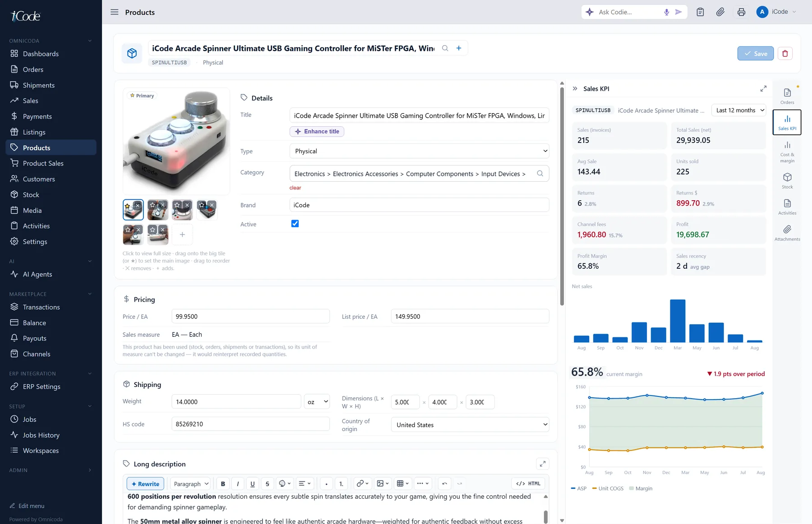Add a new product image tile
This screenshot has width=812, height=524.
click(x=182, y=234)
